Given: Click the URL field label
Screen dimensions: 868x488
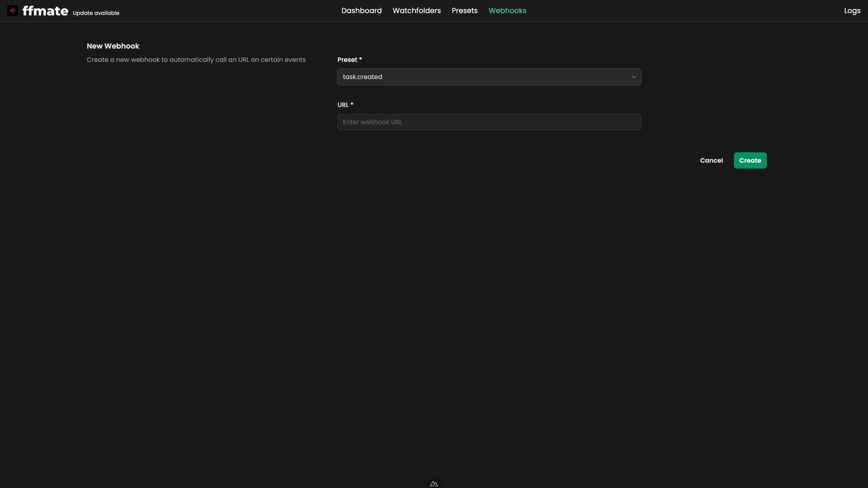Looking at the screenshot, I should point(343,105).
